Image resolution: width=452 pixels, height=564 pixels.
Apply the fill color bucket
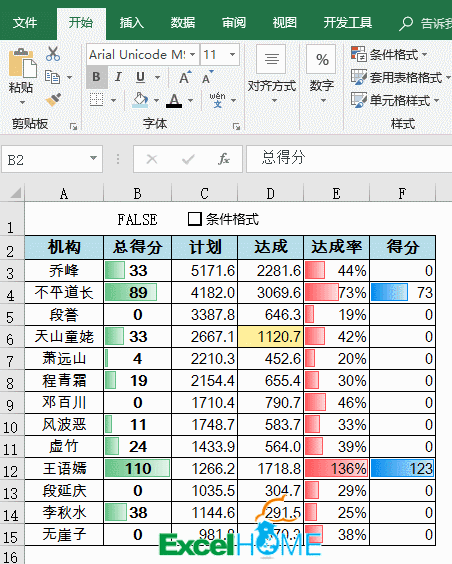[x=140, y=100]
